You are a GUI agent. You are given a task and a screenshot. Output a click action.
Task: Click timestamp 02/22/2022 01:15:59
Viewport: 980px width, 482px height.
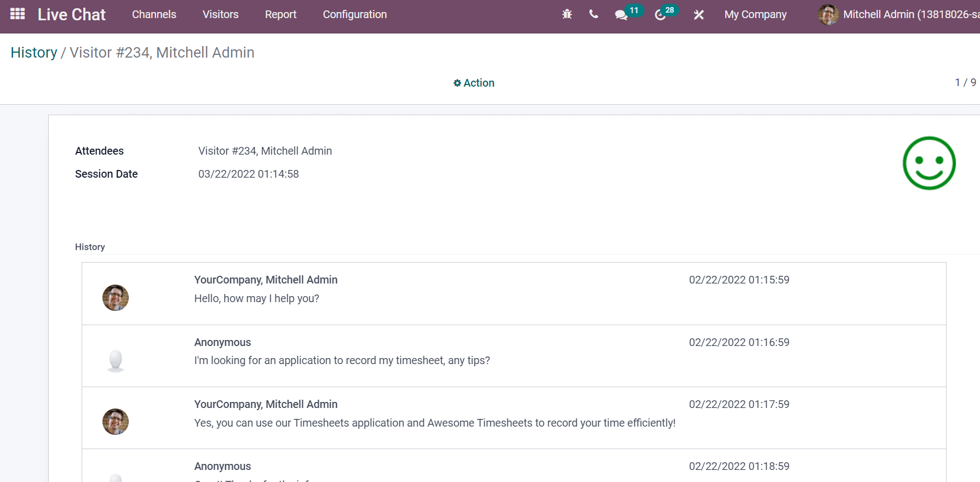739,280
